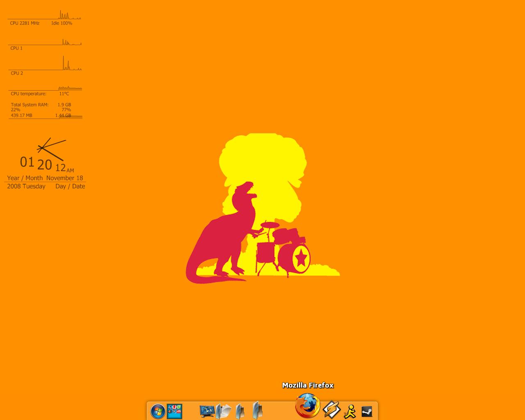Click the 'Year / Month' label

coord(25,178)
